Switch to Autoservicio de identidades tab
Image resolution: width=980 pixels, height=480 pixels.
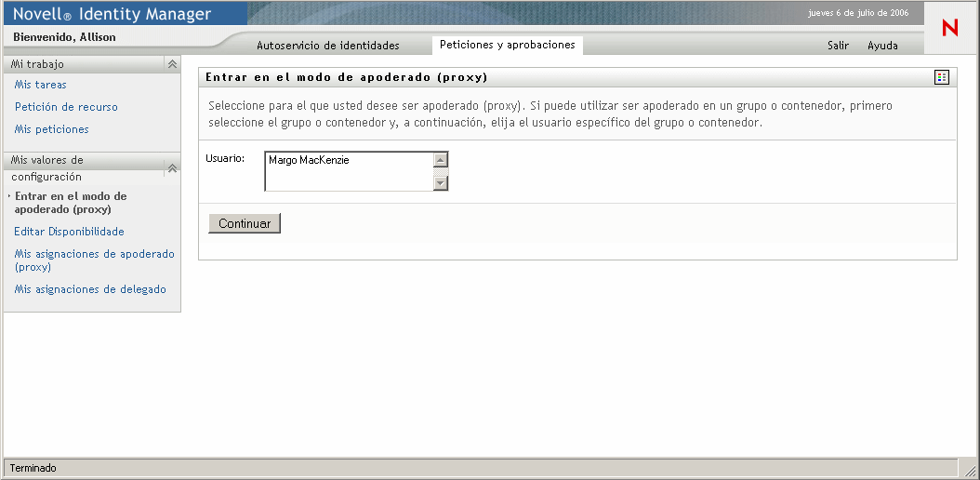(x=328, y=46)
